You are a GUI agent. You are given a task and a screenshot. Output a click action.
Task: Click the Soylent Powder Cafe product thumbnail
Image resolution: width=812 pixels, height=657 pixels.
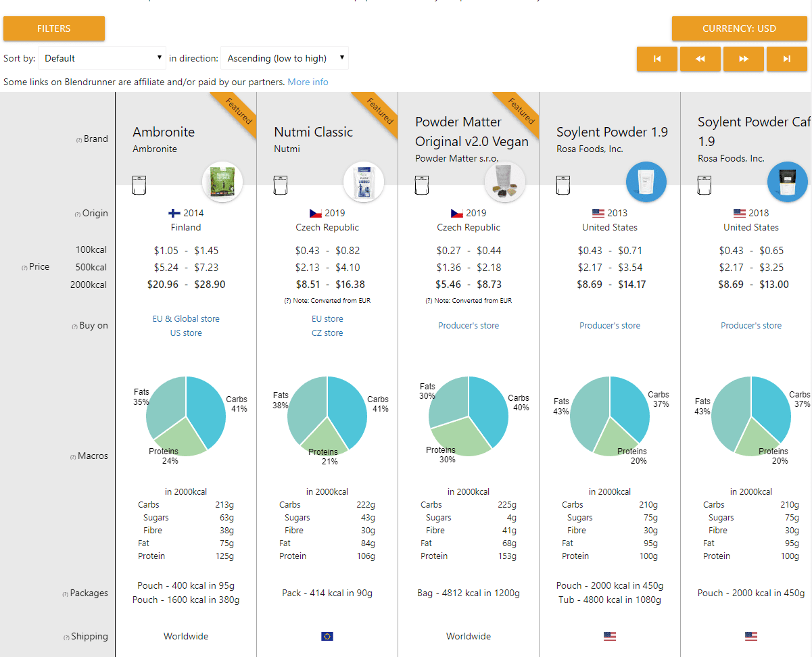pyautogui.click(x=788, y=182)
